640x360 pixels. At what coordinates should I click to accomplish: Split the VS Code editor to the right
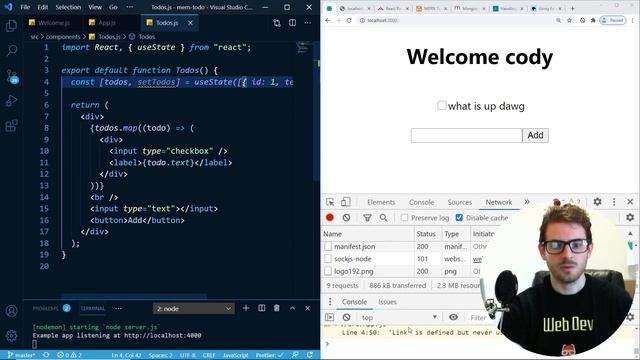(x=293, y=23)
